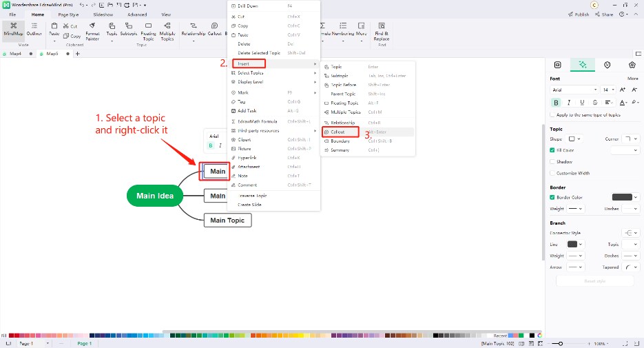The width and height of the screenshot is (644, 348).
Task: Open the Page Style ribbon tab
Action: (x=68, y=14)
